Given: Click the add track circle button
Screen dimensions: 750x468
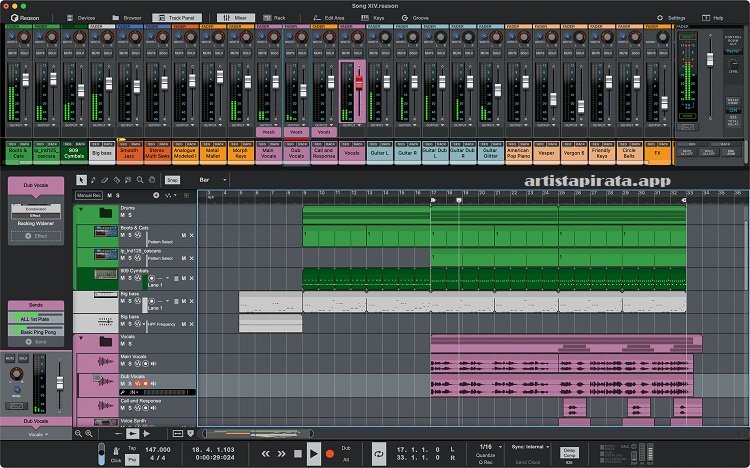Looking at the screenshot, I should (x=156, y=195).
